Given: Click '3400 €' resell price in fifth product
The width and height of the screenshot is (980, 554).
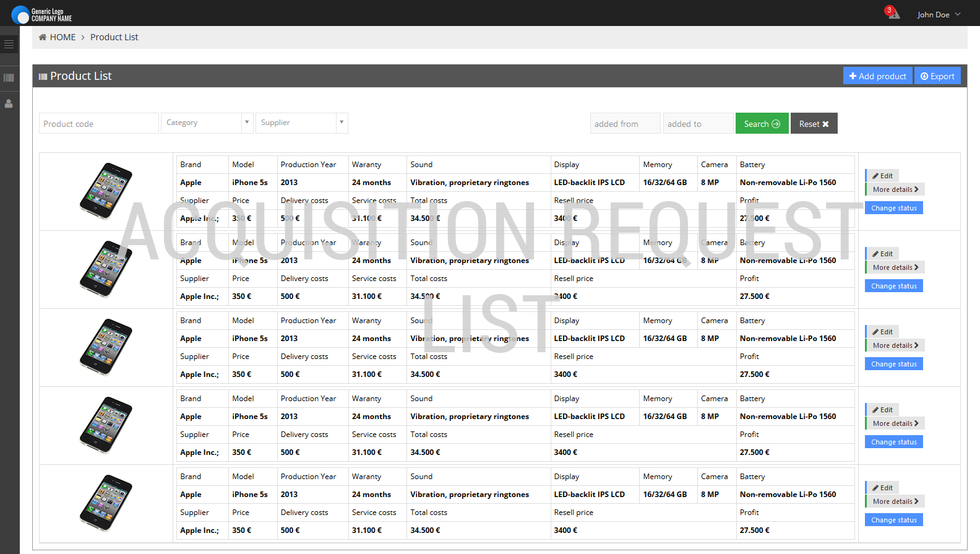Looking at the screenshot, I should (x=565, y=530).
